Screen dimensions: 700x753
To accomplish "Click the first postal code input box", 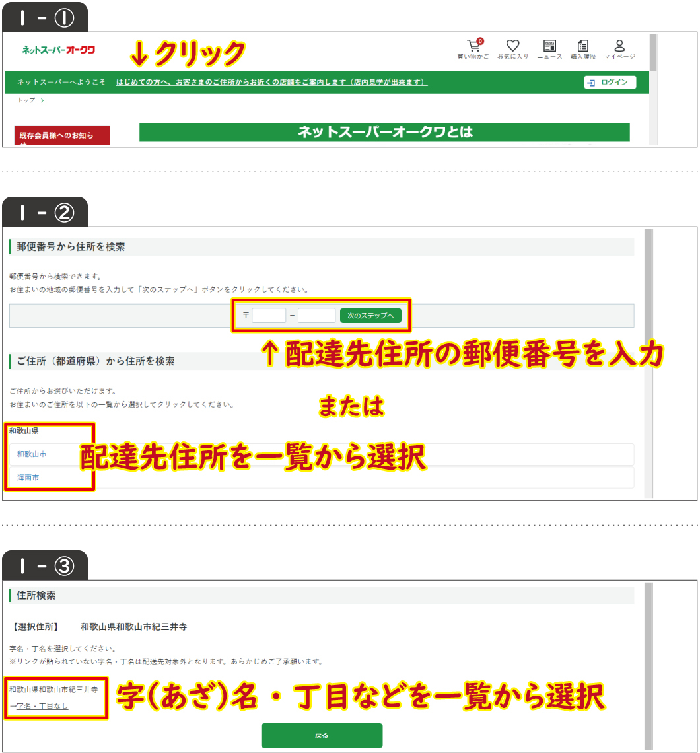I will (269, 316).
